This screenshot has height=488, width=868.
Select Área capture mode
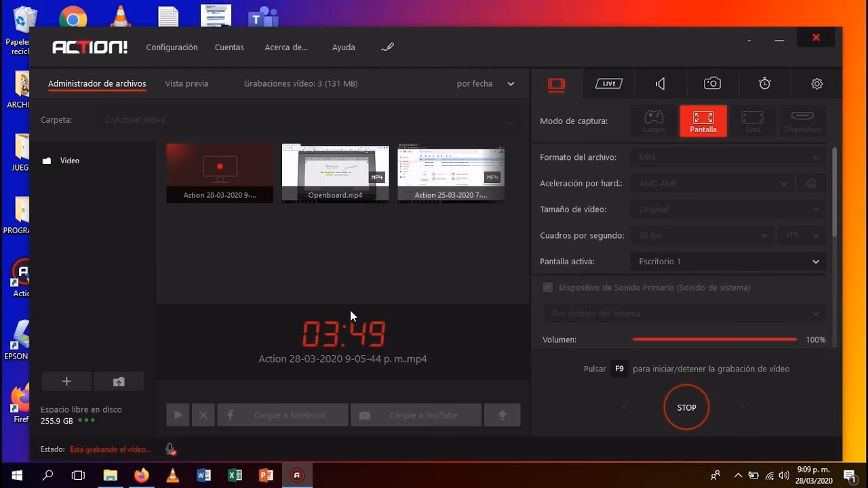pos(753,121)
